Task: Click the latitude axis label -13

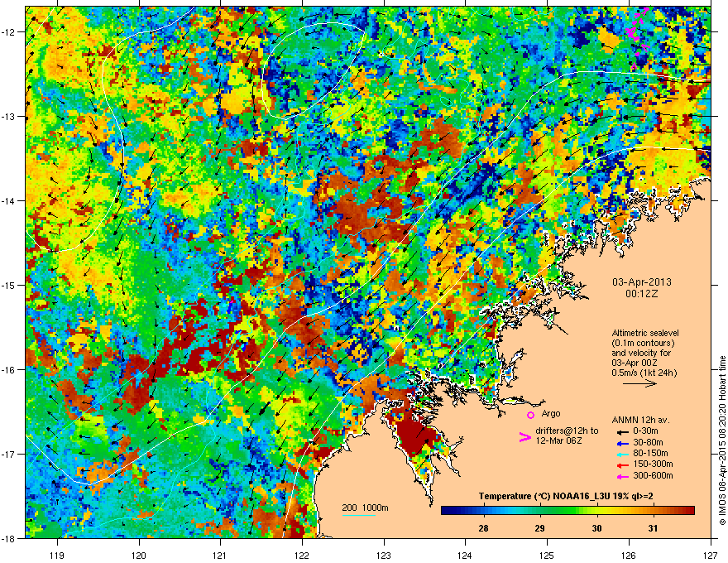Action: click(8, 117)
